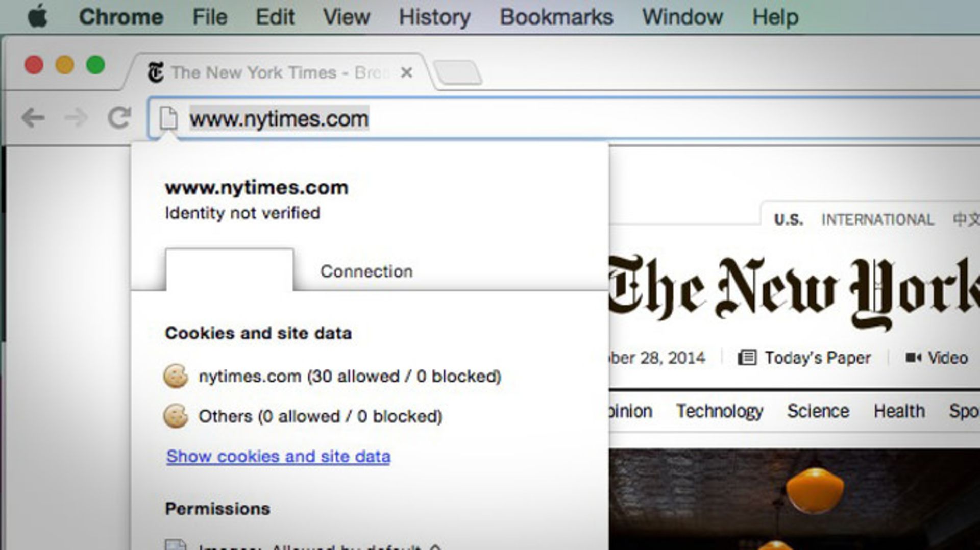
Task: Click the 'Identity not verified' text
Action: [242, 213]
